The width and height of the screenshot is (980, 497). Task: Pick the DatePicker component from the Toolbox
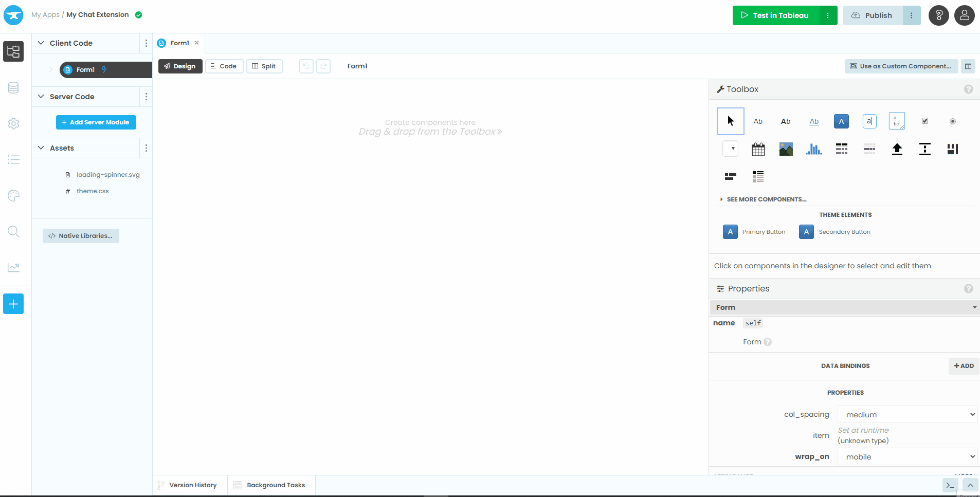click(x=758, y=149)
